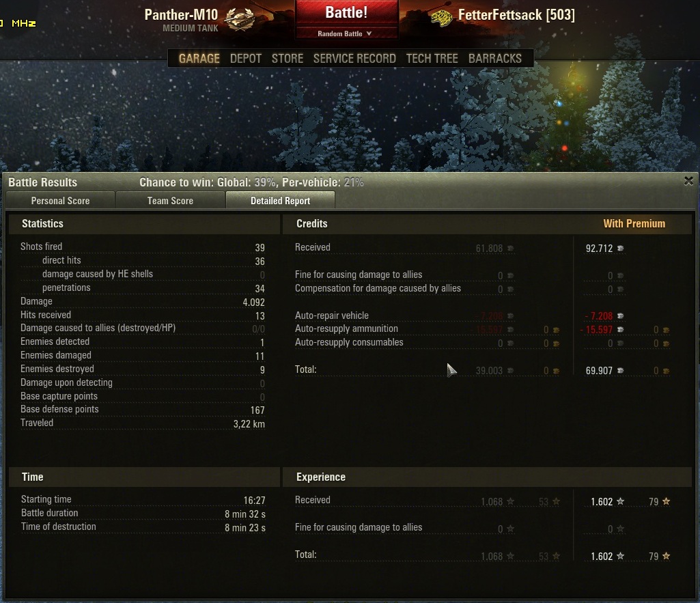Click the credits icon next to 92.712
Image resolution: width=700 pixels, height=603 pixels.
click(x=620, y=248)
